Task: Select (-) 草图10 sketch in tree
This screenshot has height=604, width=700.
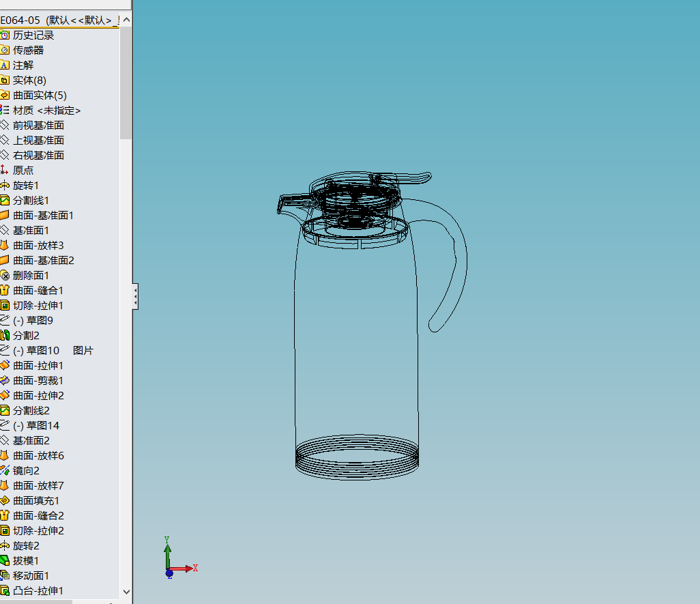Action: pos(35,350)
